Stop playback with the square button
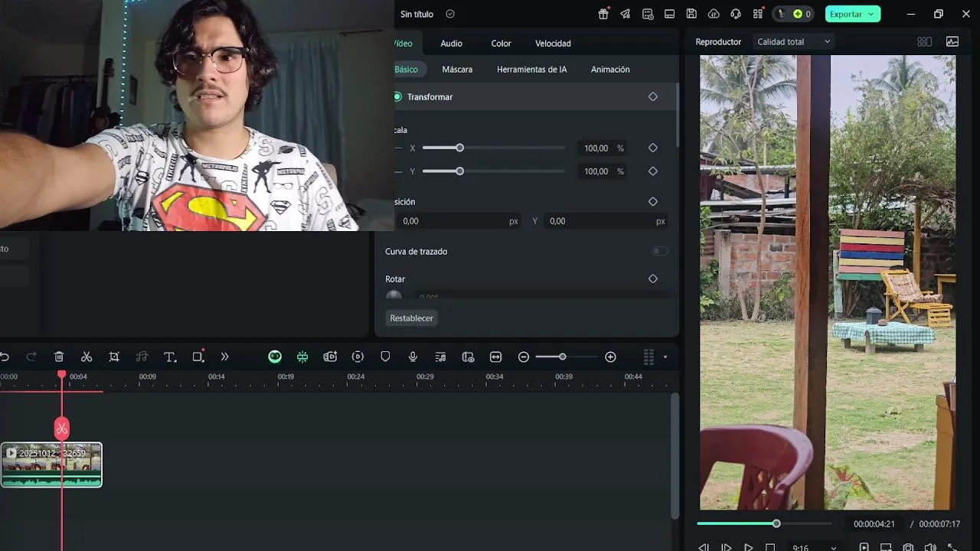This screenshot has width=980, height=551. click(x=770, y=548)
